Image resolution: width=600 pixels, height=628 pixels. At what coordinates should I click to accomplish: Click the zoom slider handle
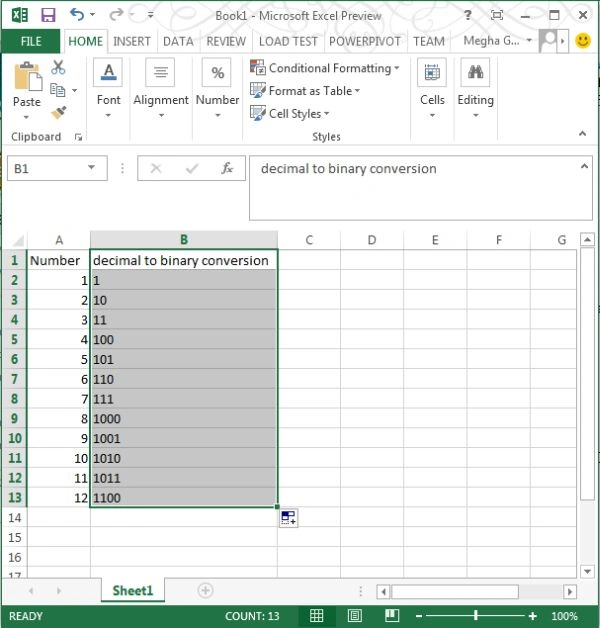(476, 616)
